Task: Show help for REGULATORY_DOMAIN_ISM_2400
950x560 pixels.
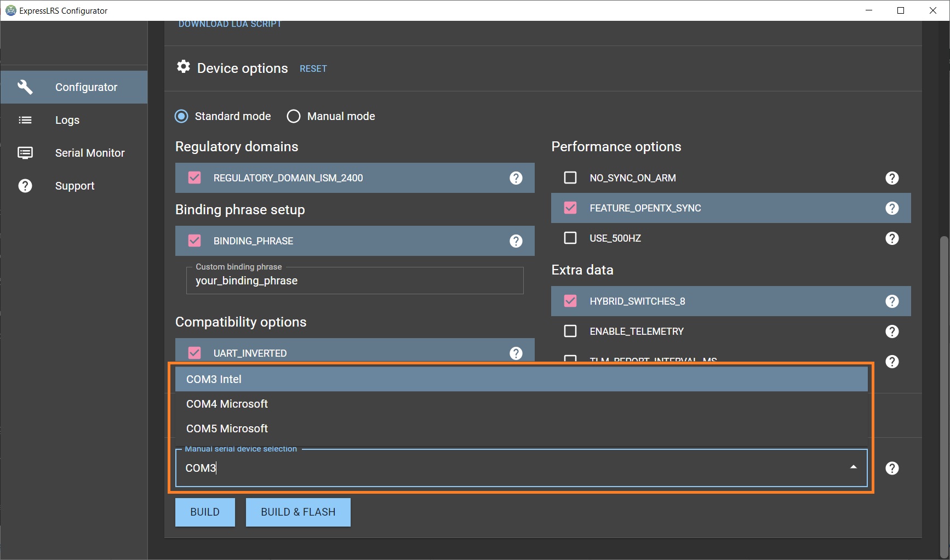Action: (x=516, y=178)
